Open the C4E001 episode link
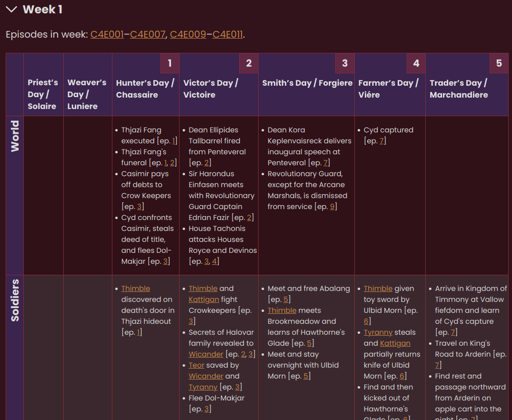This screenshot has width=512, height=420. (107, 34)
